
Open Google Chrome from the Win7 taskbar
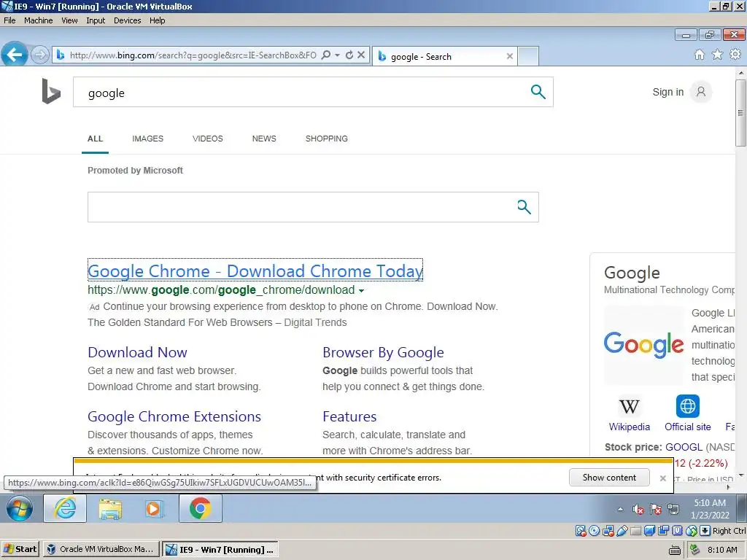tap(200, 508)
